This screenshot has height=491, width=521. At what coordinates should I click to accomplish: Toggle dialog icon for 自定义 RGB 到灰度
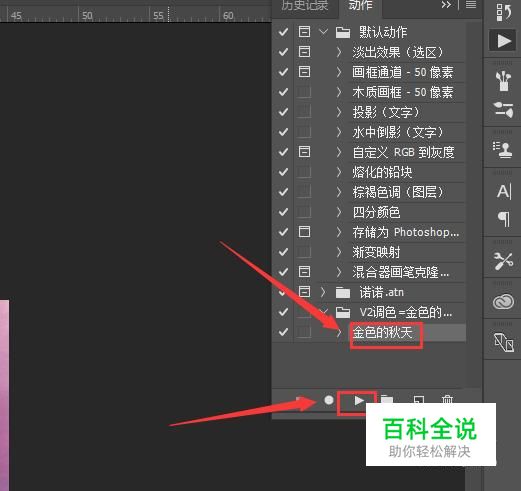(304, 152)
